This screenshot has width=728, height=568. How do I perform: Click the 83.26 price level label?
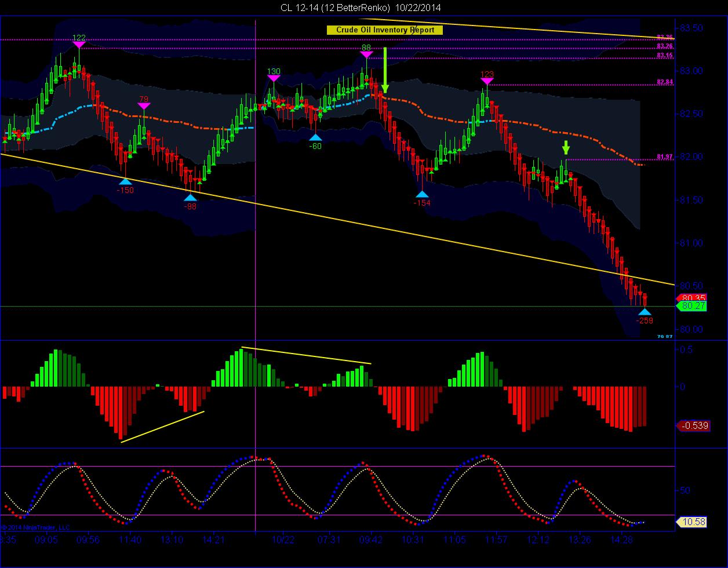(665, 46)
